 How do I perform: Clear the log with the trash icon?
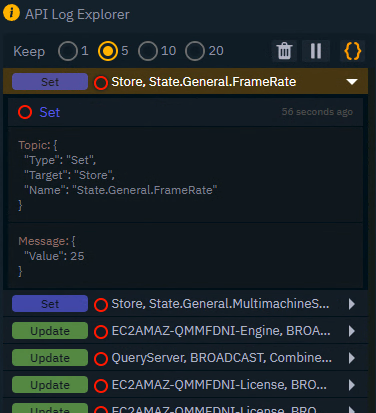(284, 51)
